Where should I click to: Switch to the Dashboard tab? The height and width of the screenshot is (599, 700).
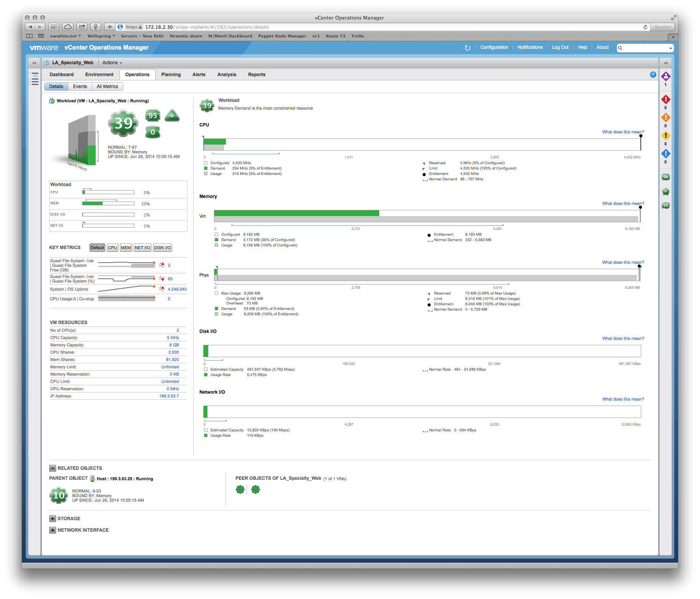click(61, 75)
